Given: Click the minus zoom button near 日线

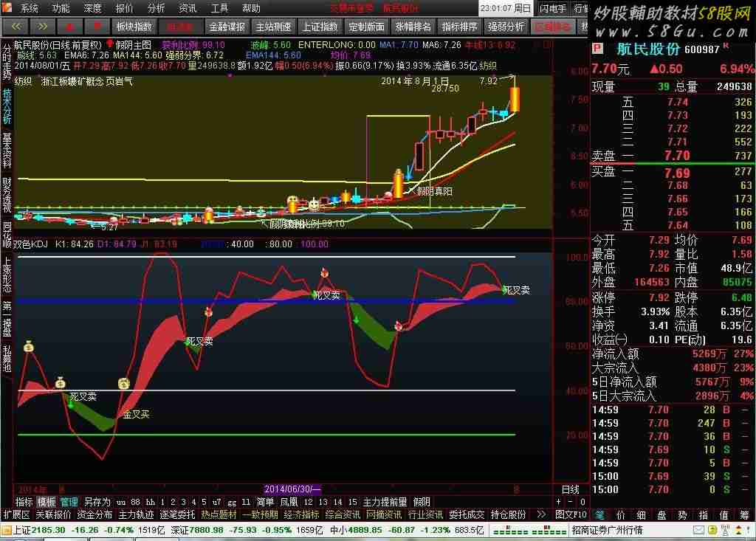Looking at the screenshot, I should point(571,501).
